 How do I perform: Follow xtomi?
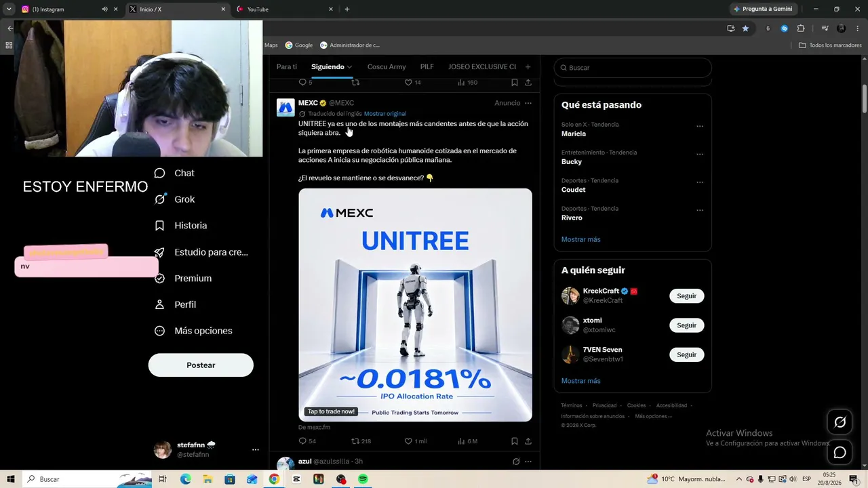(x=687, y=325)
